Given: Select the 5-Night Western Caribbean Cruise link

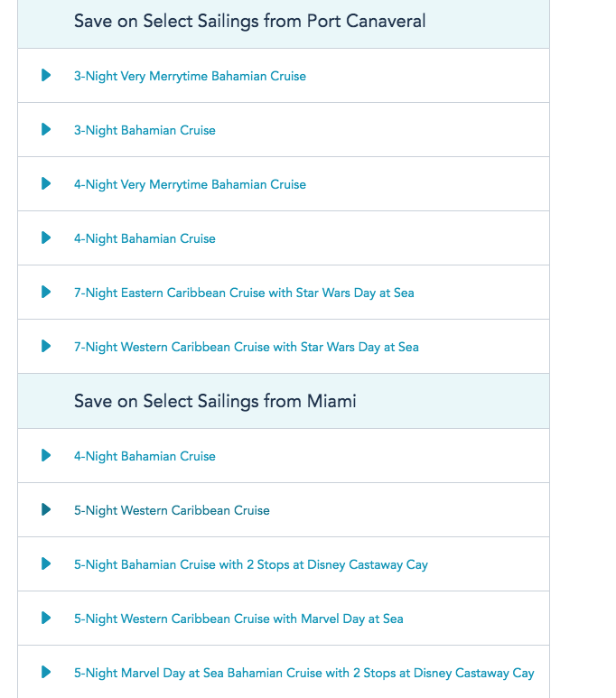Looking at the screenshot, I should 172,510.
